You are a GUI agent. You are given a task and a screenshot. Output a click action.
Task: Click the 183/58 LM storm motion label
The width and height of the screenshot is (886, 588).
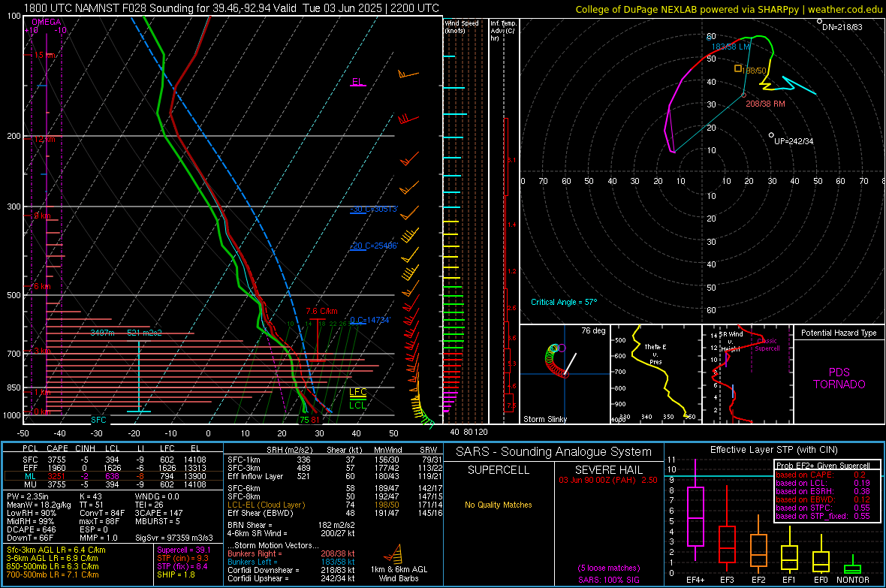[731, 47]
